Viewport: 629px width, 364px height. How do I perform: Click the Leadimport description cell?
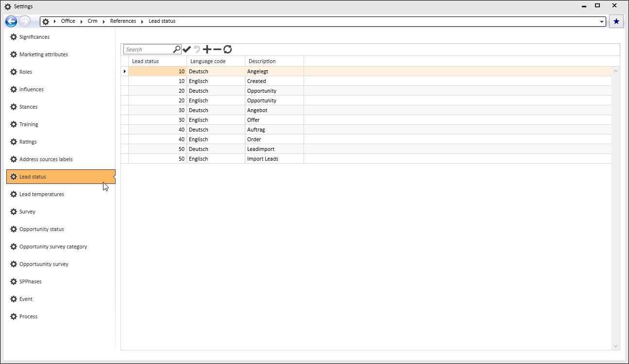point(274,149)
